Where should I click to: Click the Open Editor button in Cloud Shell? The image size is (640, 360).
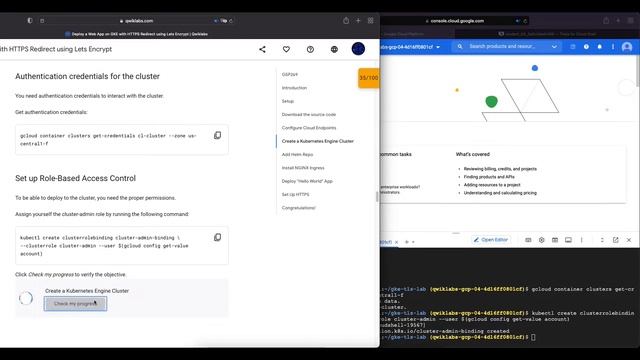pos(491,240)
